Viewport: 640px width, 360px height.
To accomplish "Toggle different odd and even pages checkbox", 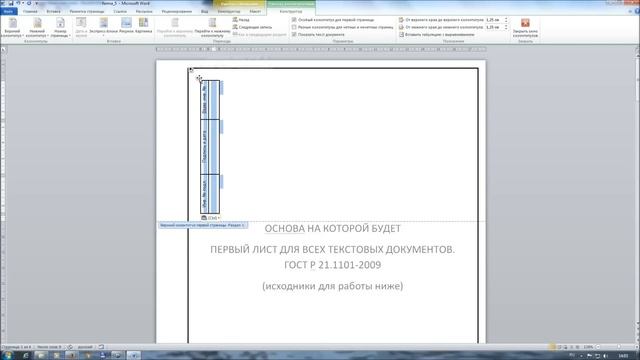I will 294,27.
